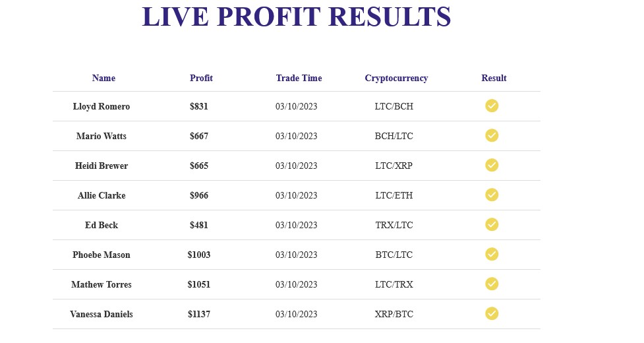Select the result checkmark for Phoebe Mason

492,254
